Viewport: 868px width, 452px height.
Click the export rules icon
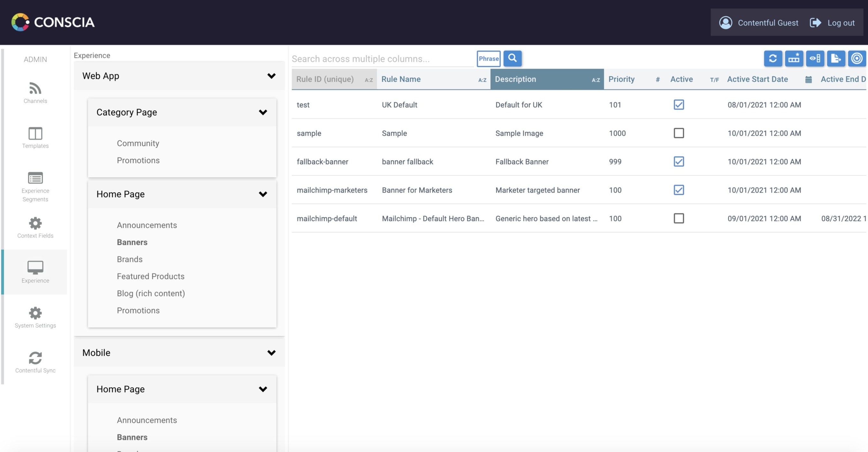coord(836,58)
